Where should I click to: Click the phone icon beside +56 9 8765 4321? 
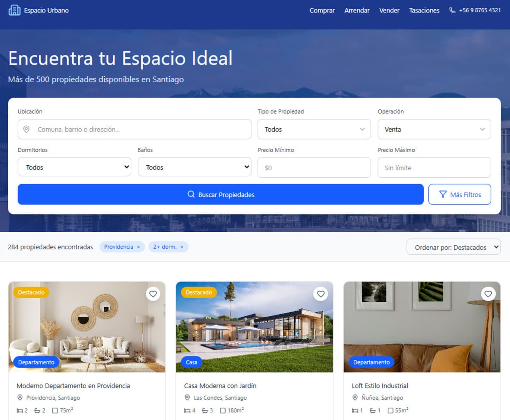click(x=452, y=10)
